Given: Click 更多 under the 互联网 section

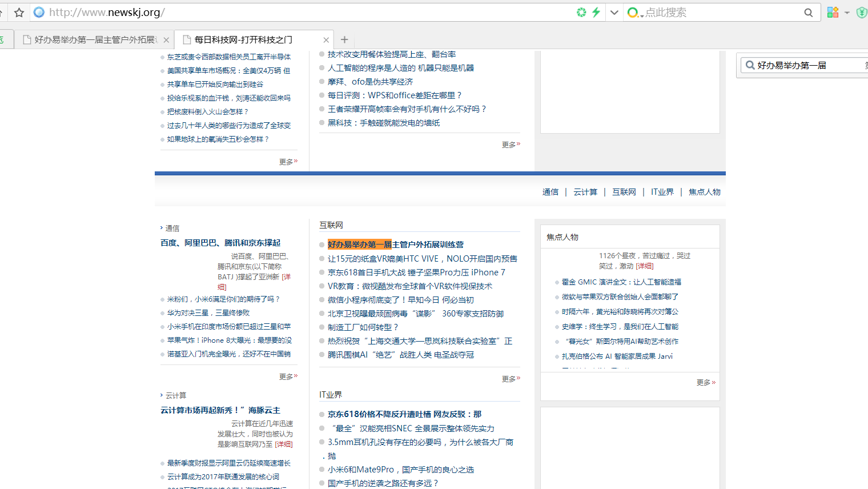Looking at the screenshot, I should (x=510, y=379).
